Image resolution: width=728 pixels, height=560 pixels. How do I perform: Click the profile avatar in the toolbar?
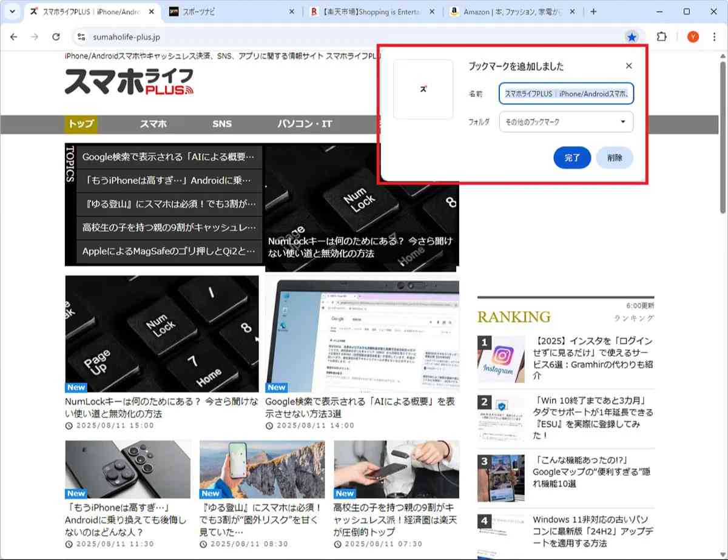point(692,37)
